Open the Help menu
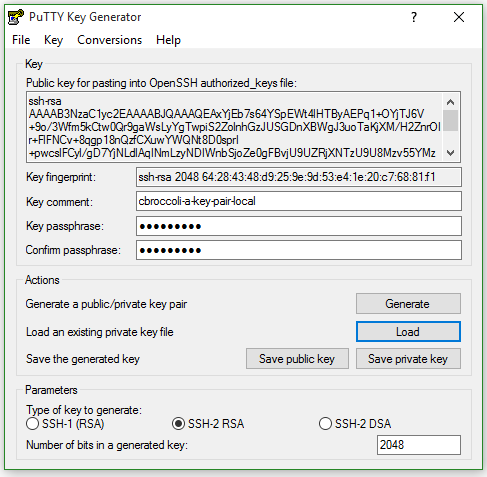The image size is (487, 477). point(168,40)
